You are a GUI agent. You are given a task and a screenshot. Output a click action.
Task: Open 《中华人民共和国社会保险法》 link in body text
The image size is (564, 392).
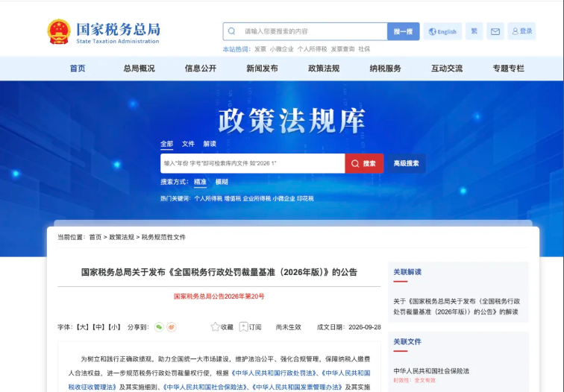(x=204, y=387)
